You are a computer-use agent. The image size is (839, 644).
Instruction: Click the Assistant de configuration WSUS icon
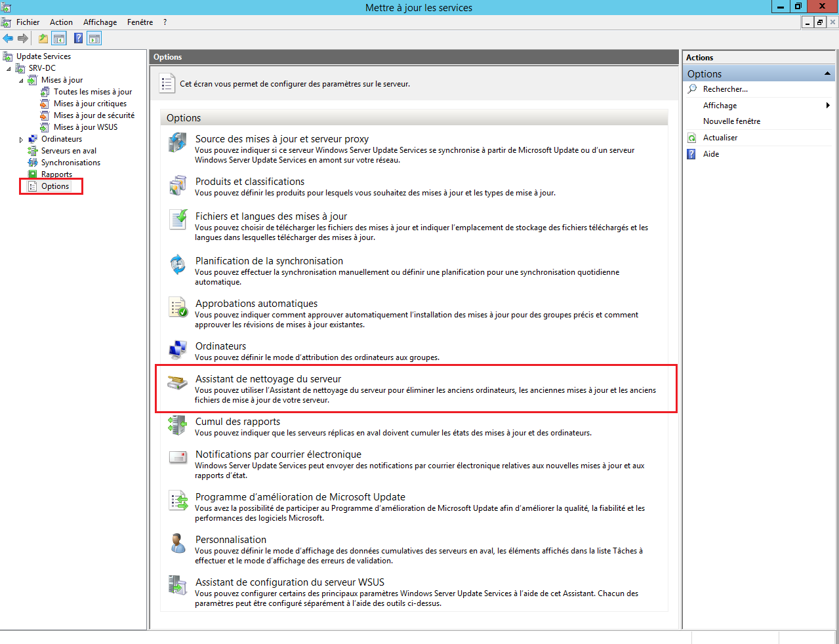pos(178,586)
